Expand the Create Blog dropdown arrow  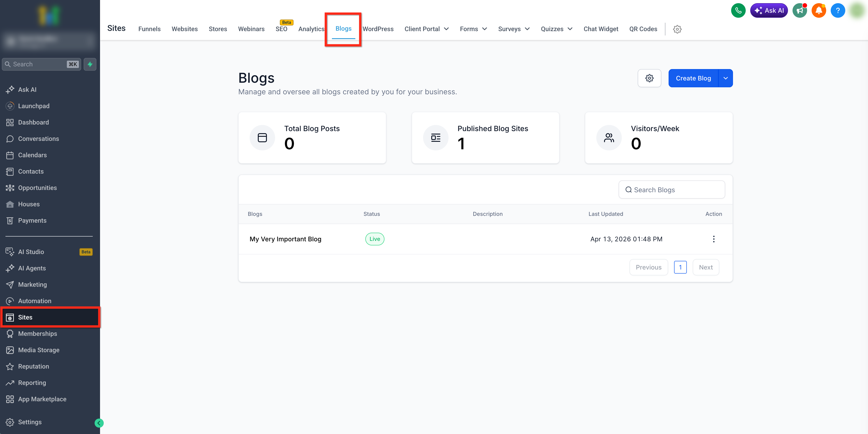tap(725, 78)
